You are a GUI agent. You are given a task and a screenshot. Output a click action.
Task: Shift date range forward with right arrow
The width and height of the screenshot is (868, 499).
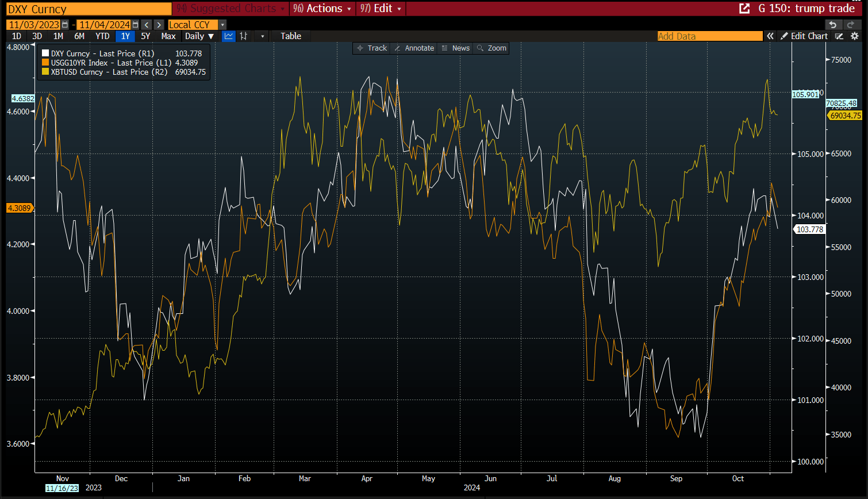159,25
